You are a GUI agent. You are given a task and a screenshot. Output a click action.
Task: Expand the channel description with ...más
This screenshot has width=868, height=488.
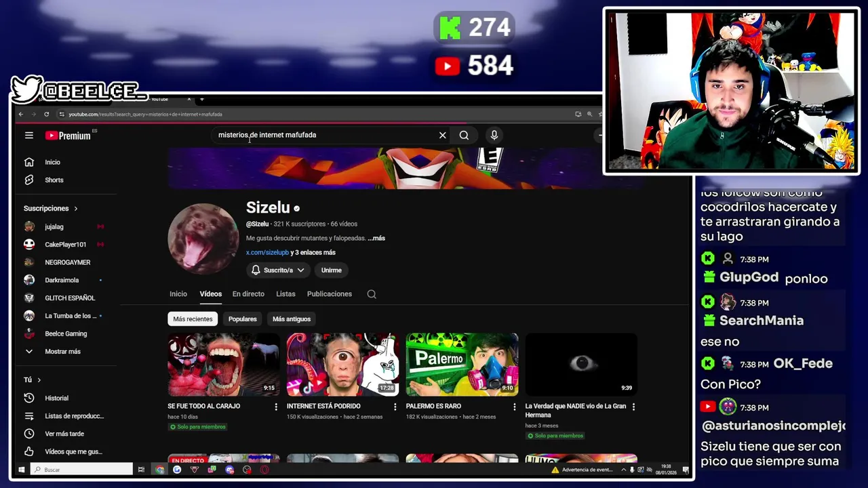click(376, 239)
